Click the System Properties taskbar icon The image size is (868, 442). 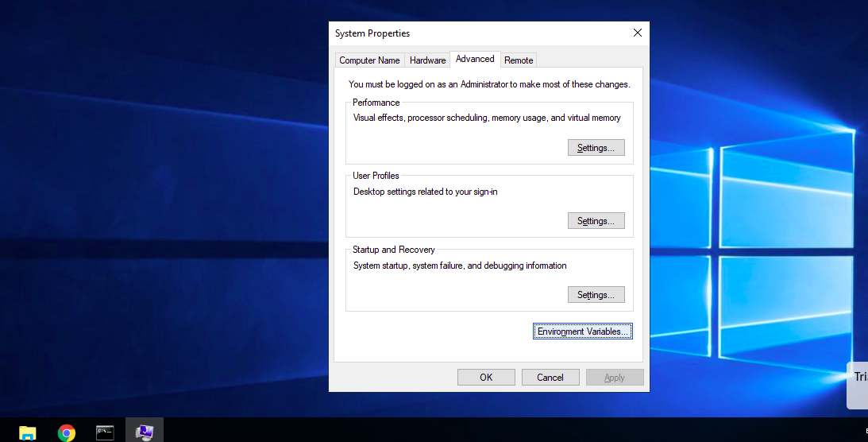coord(144,432)
